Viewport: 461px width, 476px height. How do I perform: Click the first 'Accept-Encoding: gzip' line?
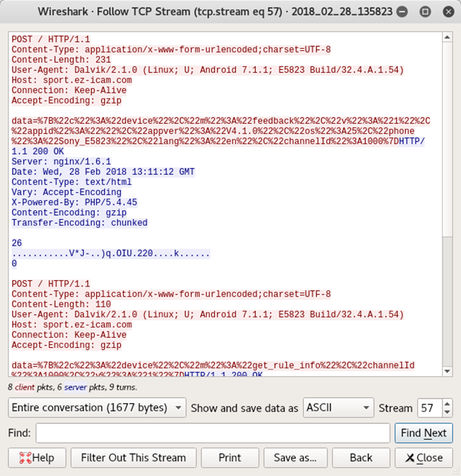[x=67, y=100]
